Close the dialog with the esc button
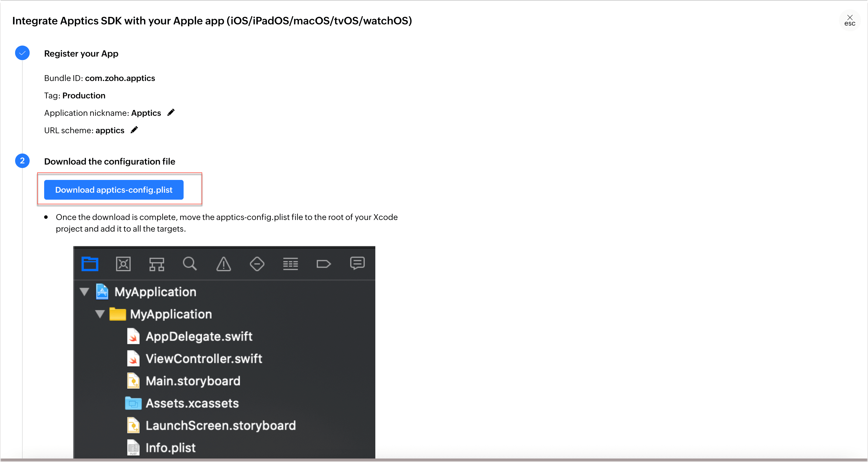The image size is (868, 462). pyautogui.click(x=849, y=21)
